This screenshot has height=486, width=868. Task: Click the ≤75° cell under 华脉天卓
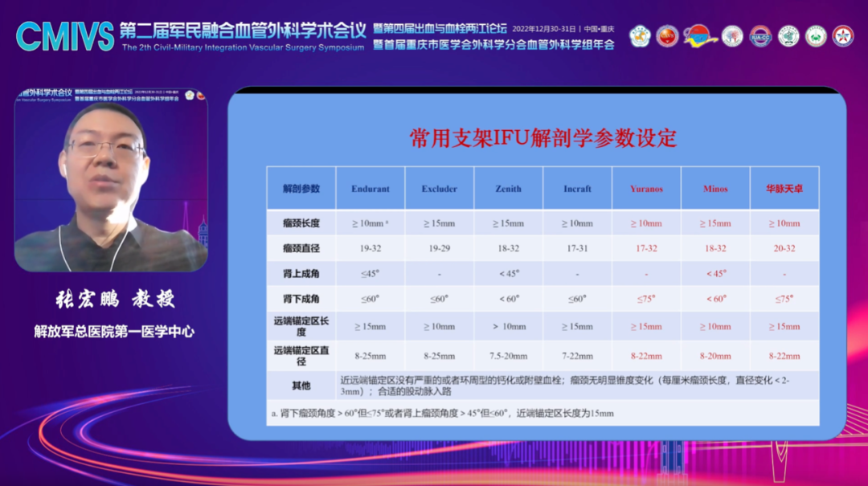(x=784, y=298)
